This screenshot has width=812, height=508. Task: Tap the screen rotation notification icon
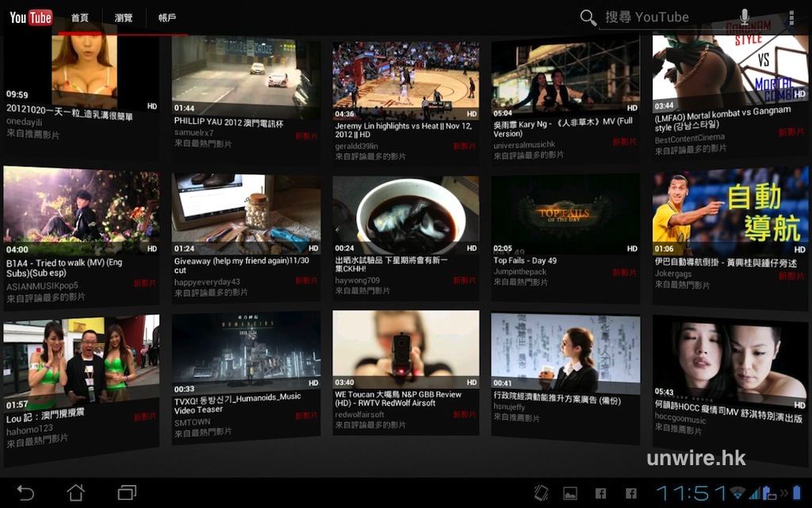click(x=541, y=493)
